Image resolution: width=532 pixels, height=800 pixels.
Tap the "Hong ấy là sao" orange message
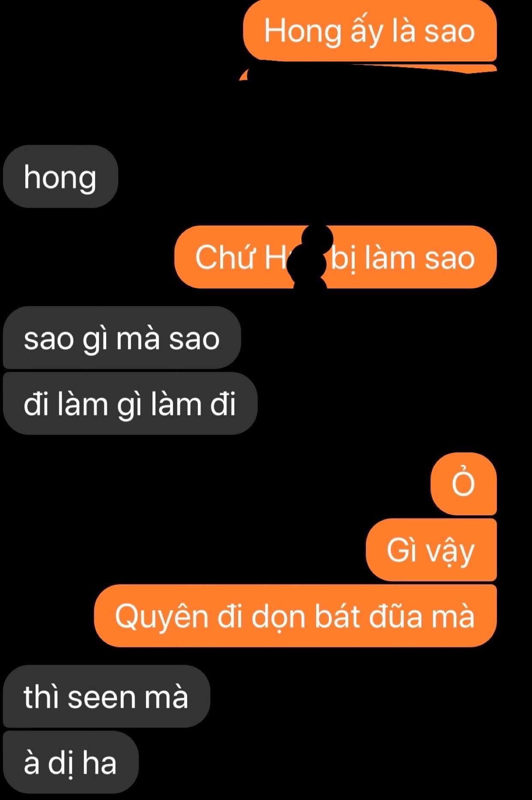[370, 31]
